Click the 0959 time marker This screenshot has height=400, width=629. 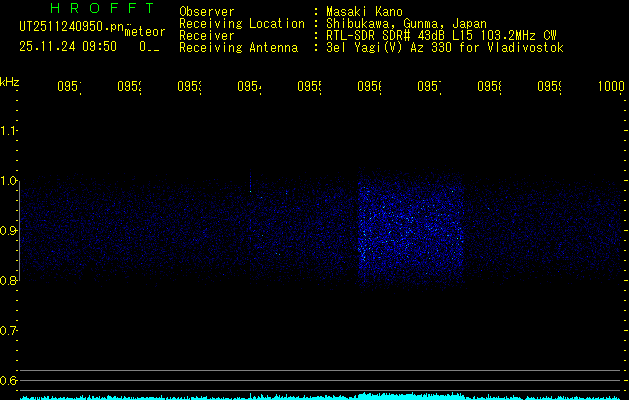[549, 86]
